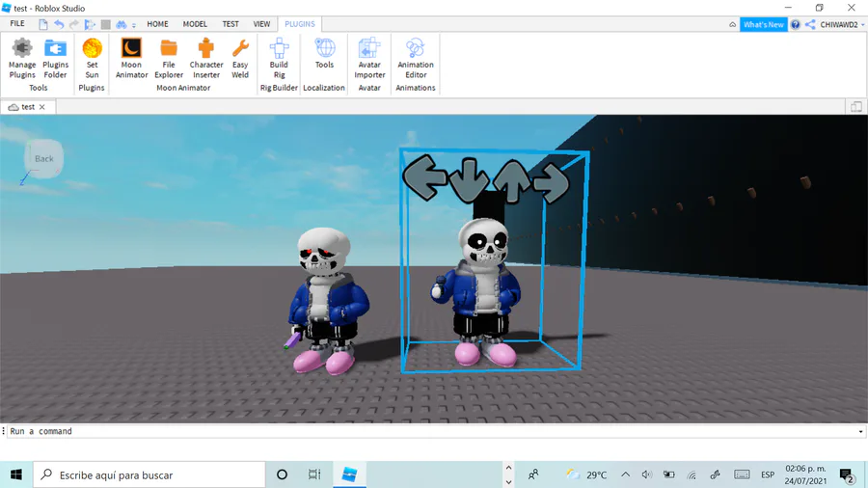
Task: Show hidden system tray icons
Action: click(626, 474)
